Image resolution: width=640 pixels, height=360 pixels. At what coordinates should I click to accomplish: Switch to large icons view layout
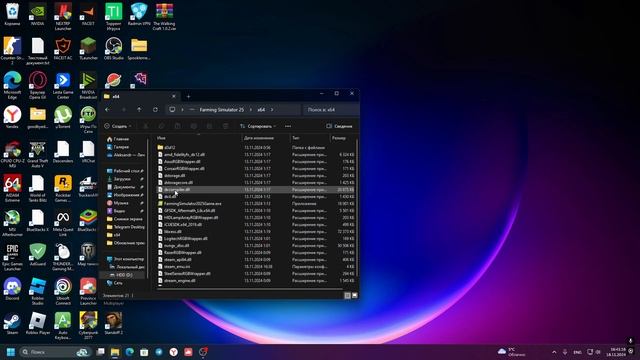point(354,295)
